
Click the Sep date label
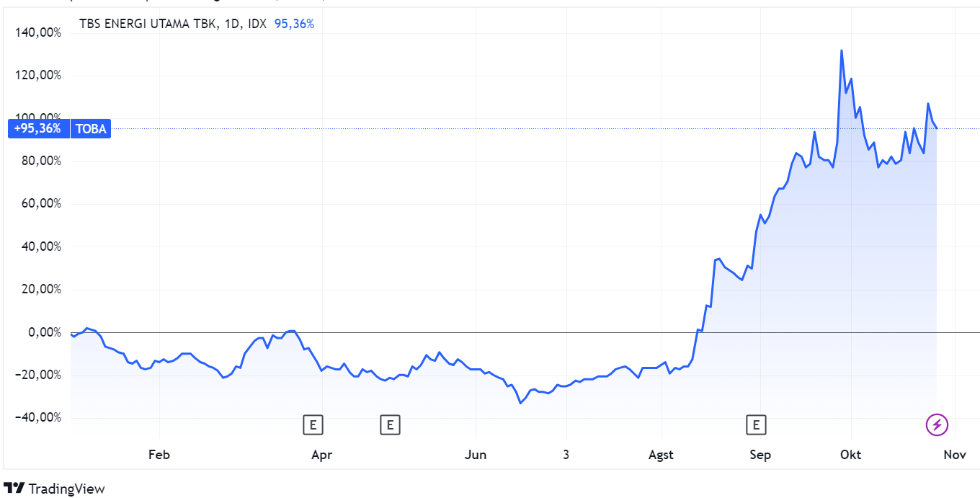pyautogui.click(x=760, y=455)
